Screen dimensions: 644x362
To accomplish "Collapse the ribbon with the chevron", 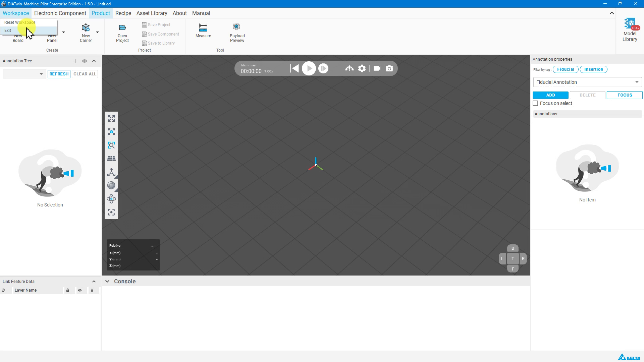I will [x=611, y=13].
